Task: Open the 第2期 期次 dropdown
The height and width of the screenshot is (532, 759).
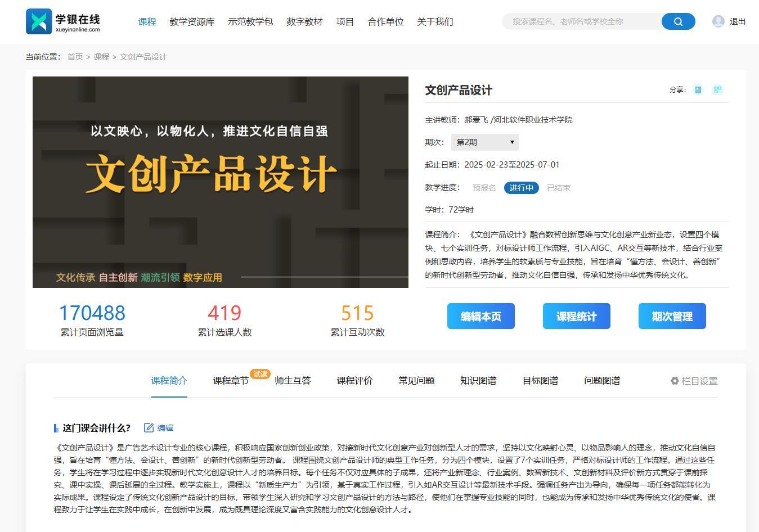Action: [484, 142]
